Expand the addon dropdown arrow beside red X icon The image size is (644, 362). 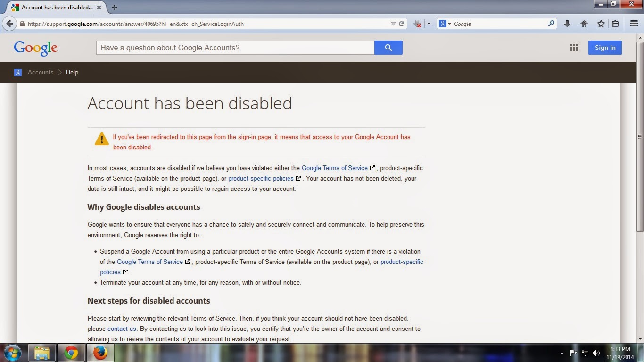point(429,24)
